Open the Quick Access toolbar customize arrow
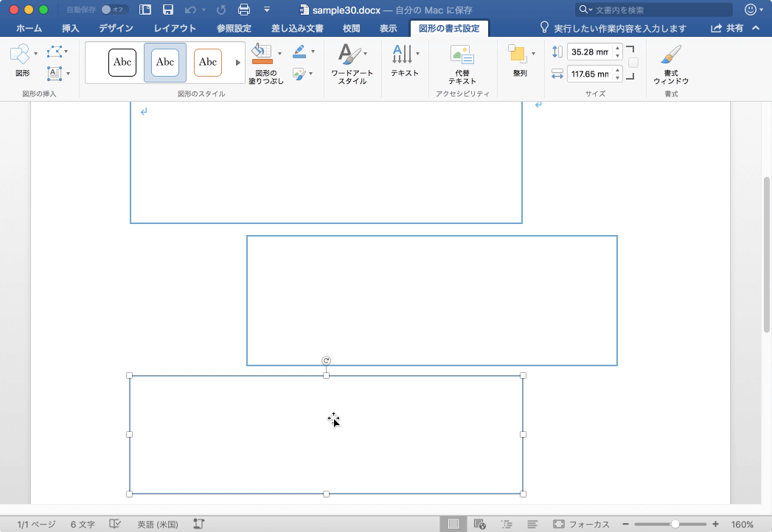The height and width of the screenshot is (532, 772). tap(267, 10)
